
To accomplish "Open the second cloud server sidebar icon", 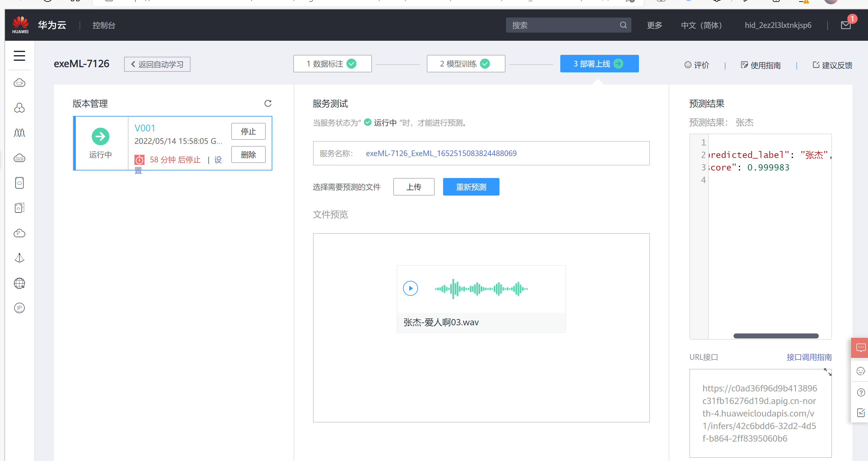I will tap(19, 158).
